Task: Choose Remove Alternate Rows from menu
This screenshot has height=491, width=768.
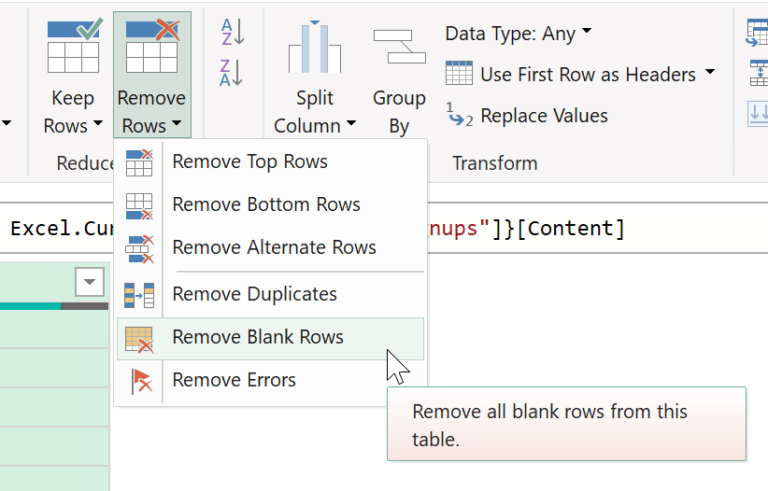Action: 270,247
